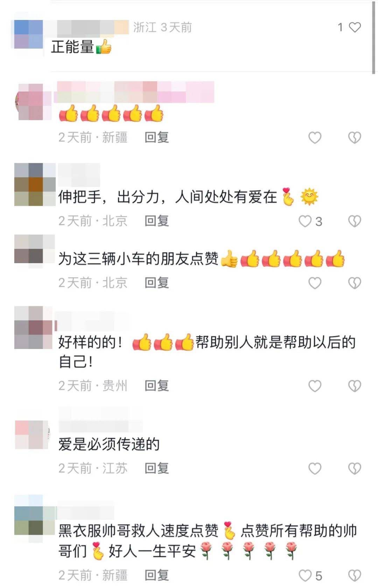Like the 伸把手，出分力 comment
This screenshot has height=588, width=378.
point(305,221)
